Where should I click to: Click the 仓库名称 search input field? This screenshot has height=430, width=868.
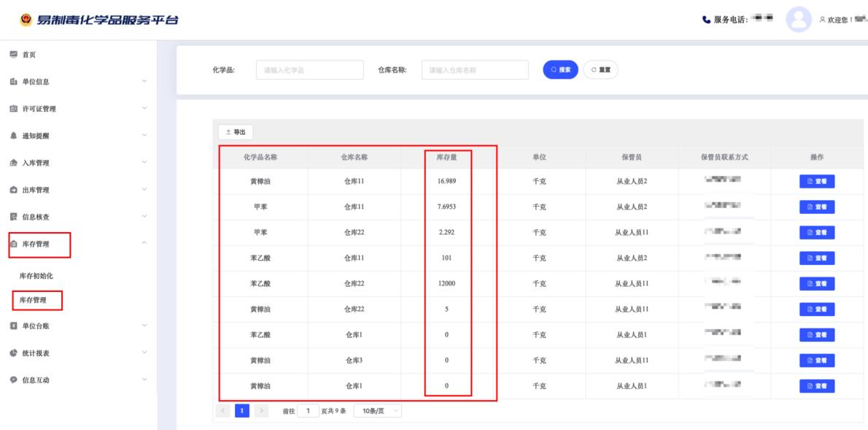click(x=474, y=70)
